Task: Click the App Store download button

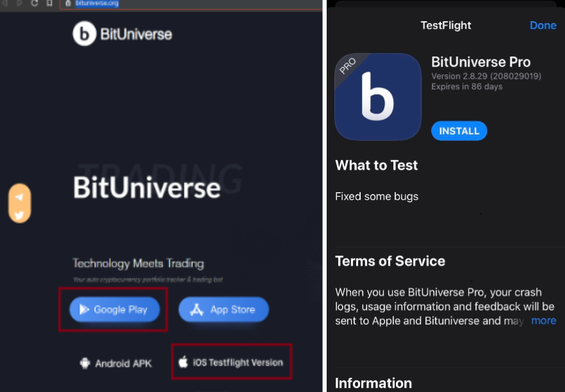Action: [224, 309]
